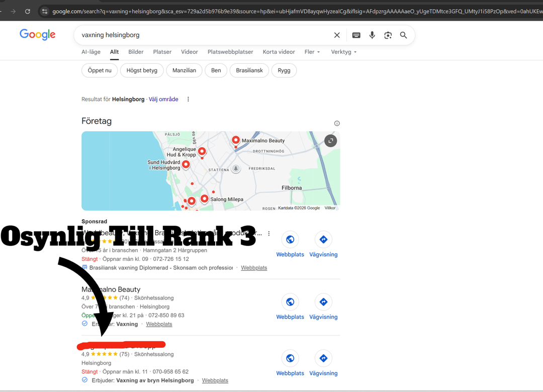The width and height of the screenshot is (543, 392).
Task: Open the on-screen keyboard input tool
Action: coord(356,35)
